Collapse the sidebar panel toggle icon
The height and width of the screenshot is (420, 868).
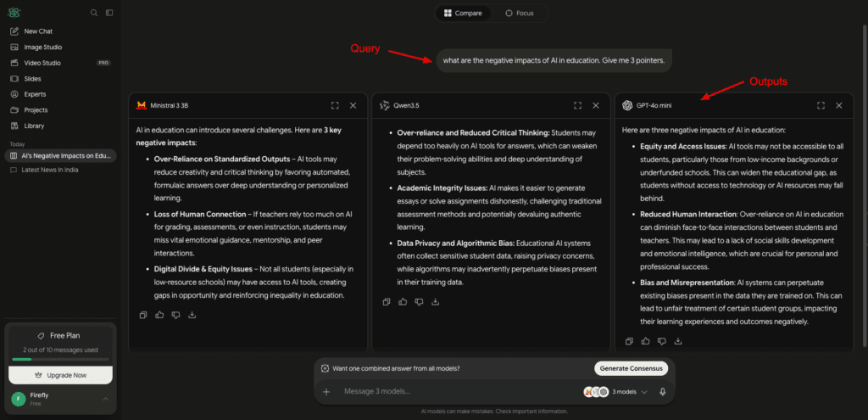tap(109, 13)
